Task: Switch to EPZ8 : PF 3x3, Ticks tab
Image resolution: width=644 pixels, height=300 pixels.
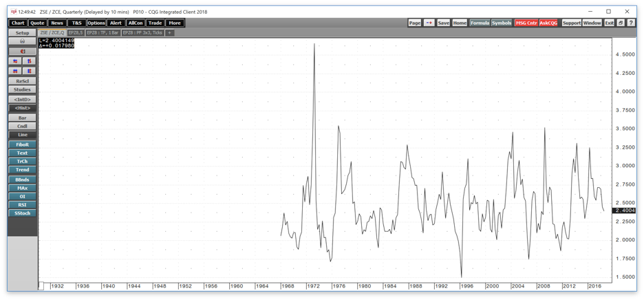Action: click(143, 32)
